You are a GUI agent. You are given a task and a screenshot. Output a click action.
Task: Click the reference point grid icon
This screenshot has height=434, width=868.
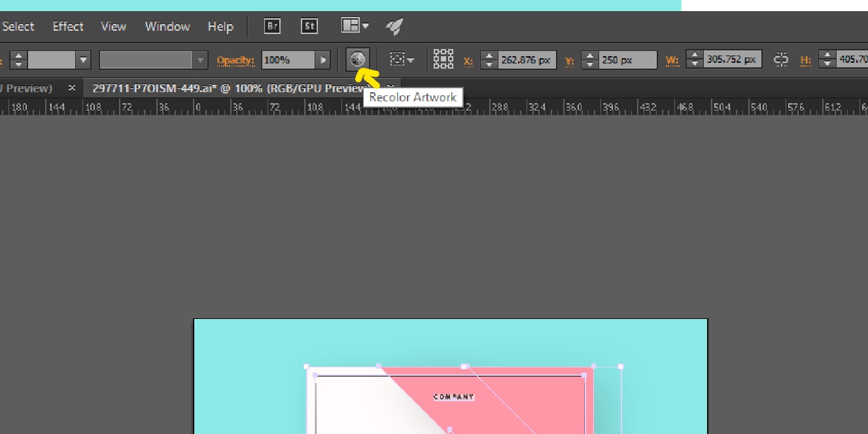click(443, 59)
